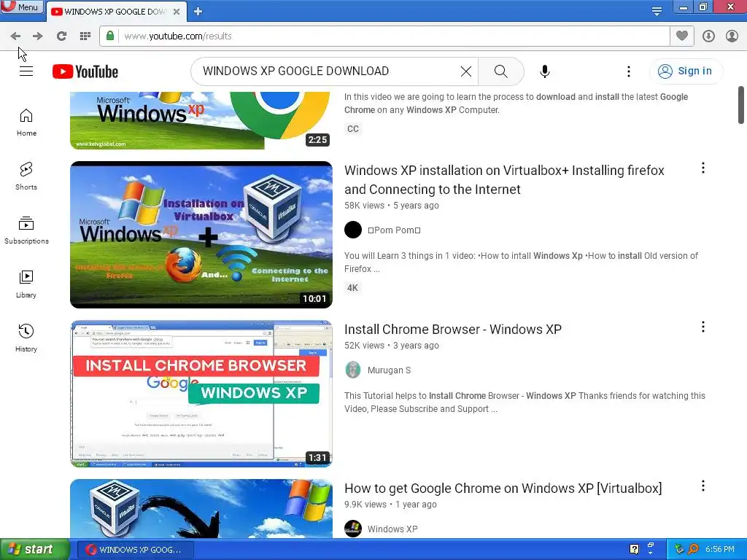Click the tray orange magnifier icon
The image size is (747, 560).
point(693,549)
